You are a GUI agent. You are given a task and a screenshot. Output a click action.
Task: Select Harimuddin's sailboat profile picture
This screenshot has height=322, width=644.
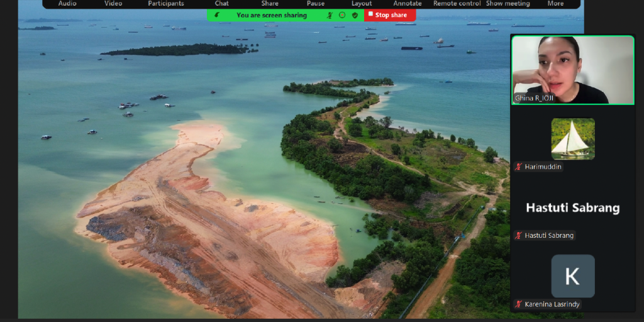point(573,138)
